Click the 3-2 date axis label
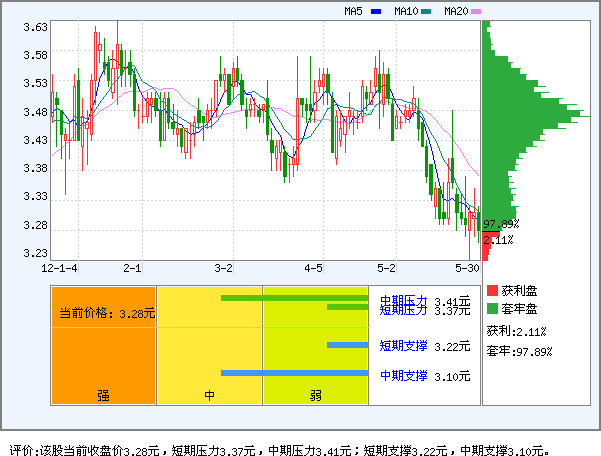 click(x=223, y=268)
